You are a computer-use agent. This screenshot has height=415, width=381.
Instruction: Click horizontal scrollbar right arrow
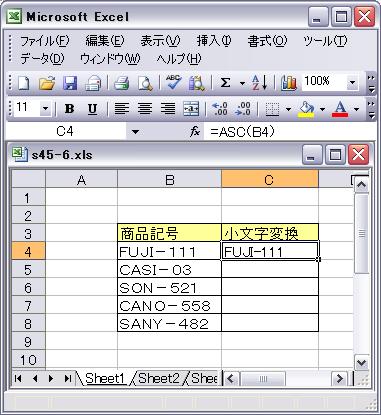[x=339, y=379]
